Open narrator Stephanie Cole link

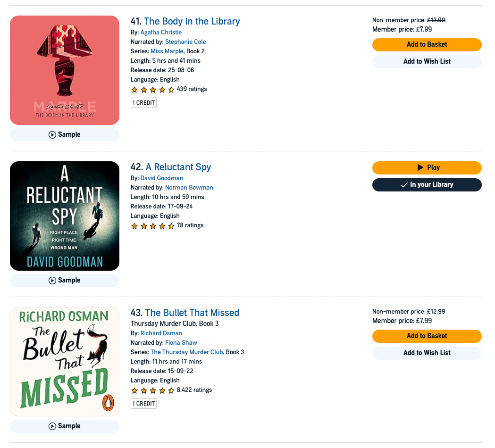[x=185, y=42]
